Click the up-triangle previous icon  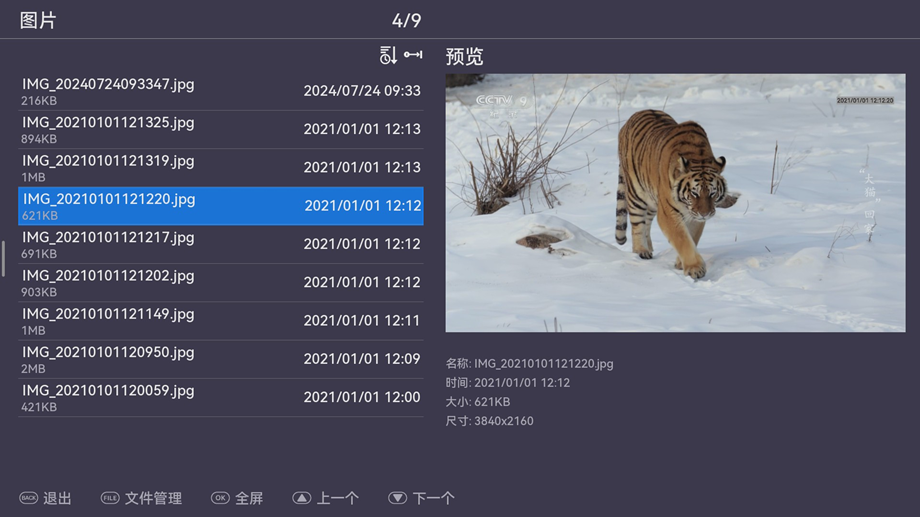301,498
